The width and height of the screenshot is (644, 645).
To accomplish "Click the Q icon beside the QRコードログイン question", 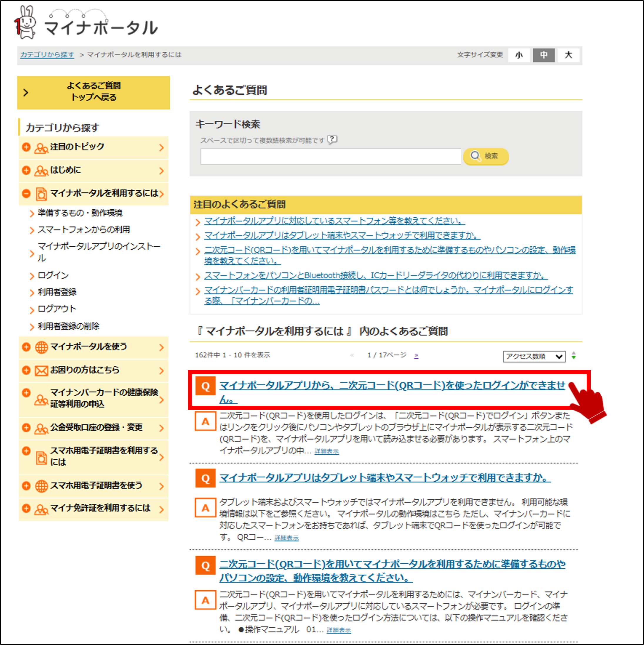I will pyautogui.click(x=205, y=386).
